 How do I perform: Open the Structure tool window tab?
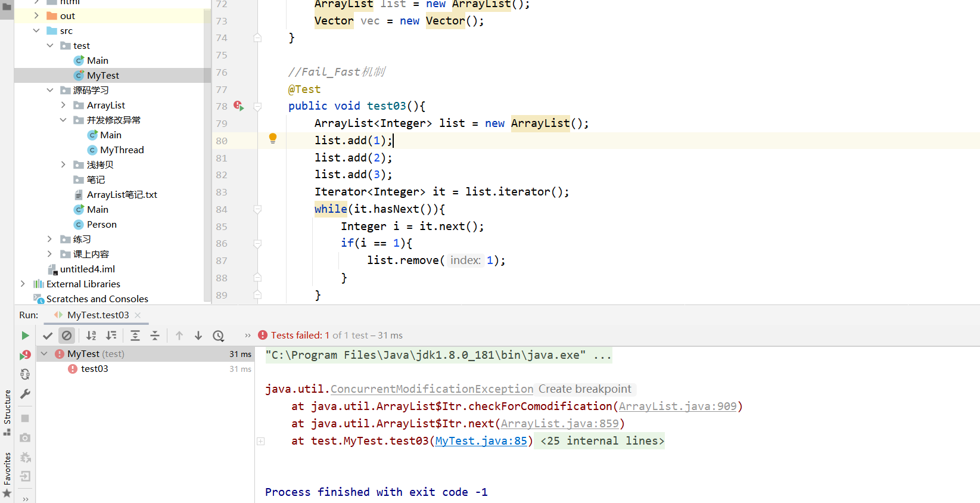point(7,412)
